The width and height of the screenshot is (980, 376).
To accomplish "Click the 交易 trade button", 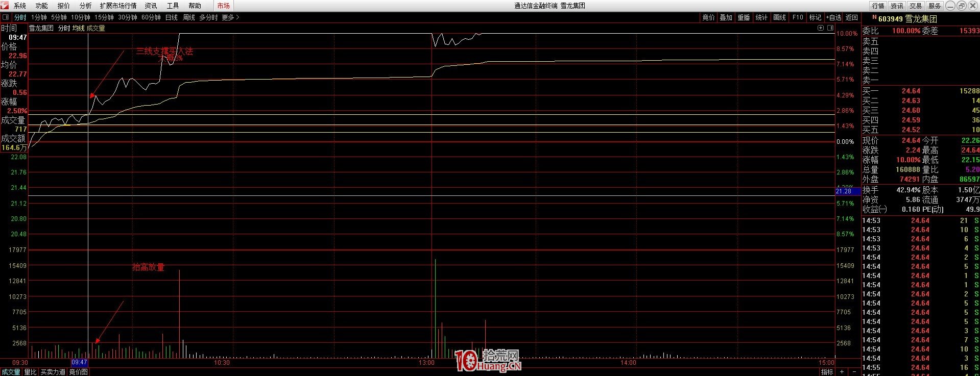I will [916, 6].
